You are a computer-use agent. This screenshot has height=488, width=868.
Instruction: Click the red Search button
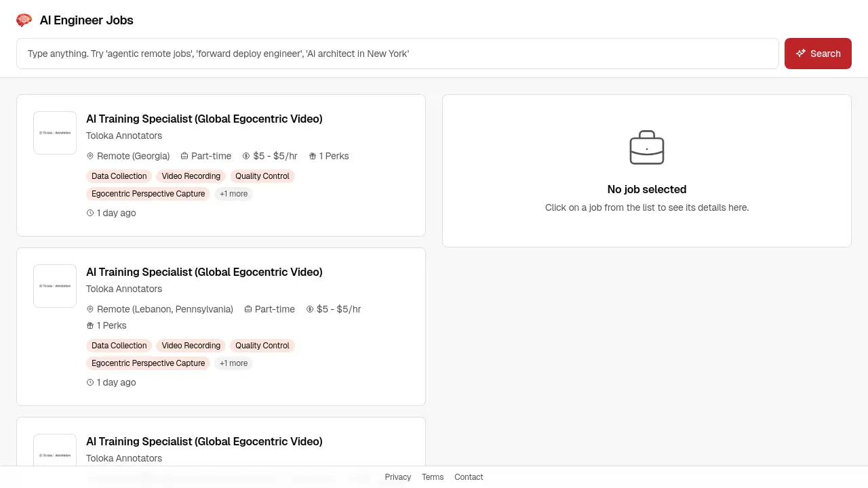tap(818, 54)
